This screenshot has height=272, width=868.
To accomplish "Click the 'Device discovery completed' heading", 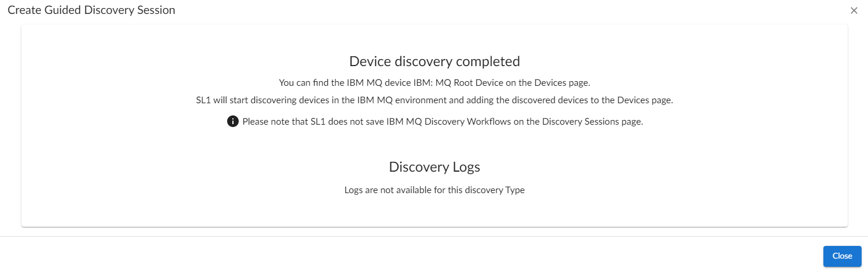I will 434,61.
